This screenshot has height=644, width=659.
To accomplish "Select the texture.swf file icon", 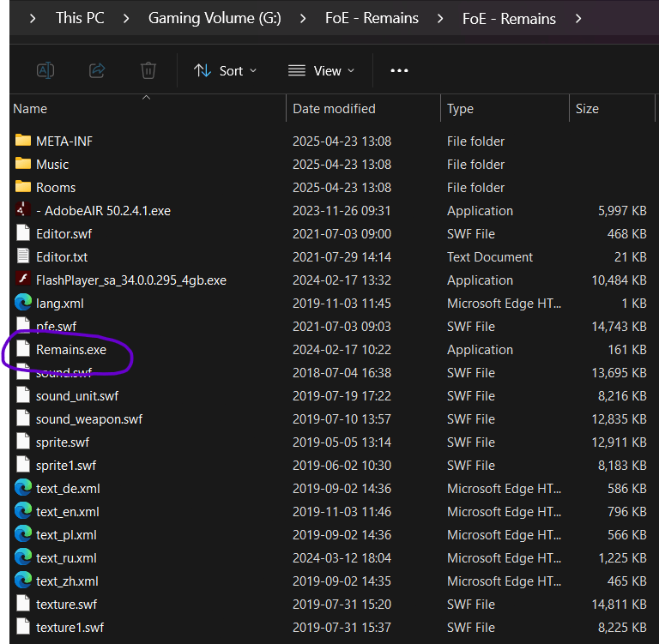I will coord(23,603).
